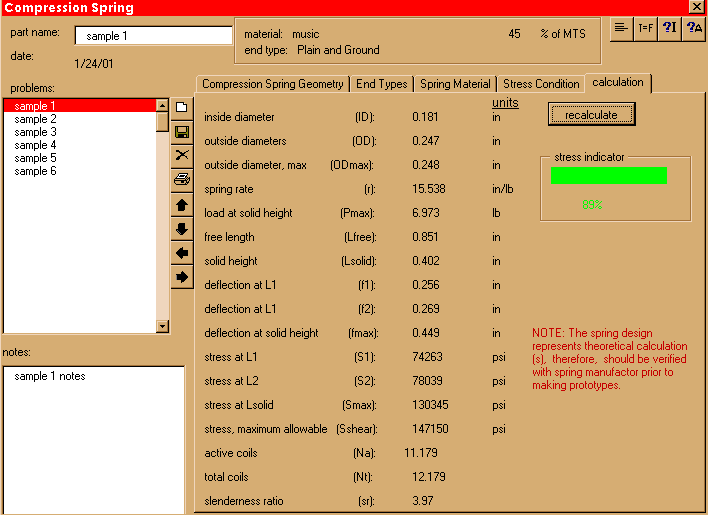
Task: Click the right arrow icon beside problems list
Action: pos(182,276)
